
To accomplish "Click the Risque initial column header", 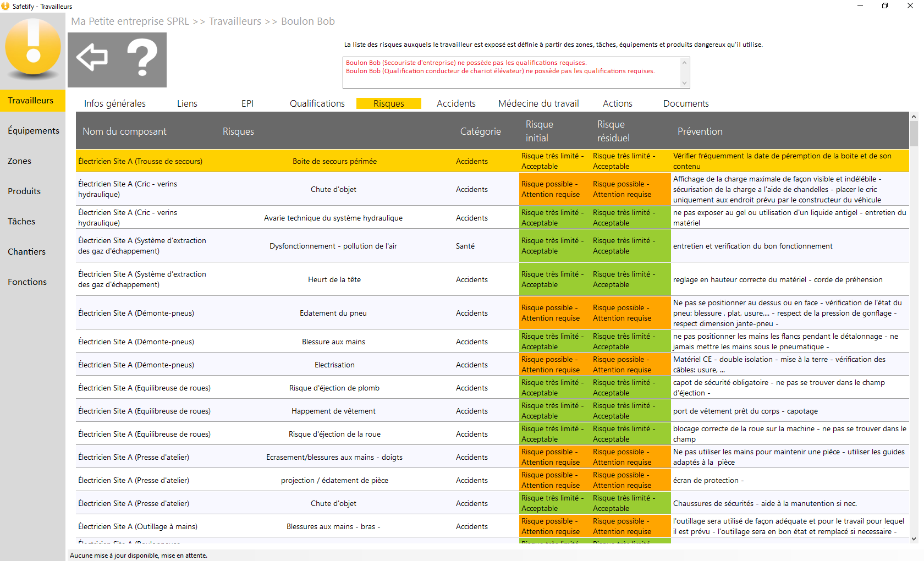I will 539,131.
